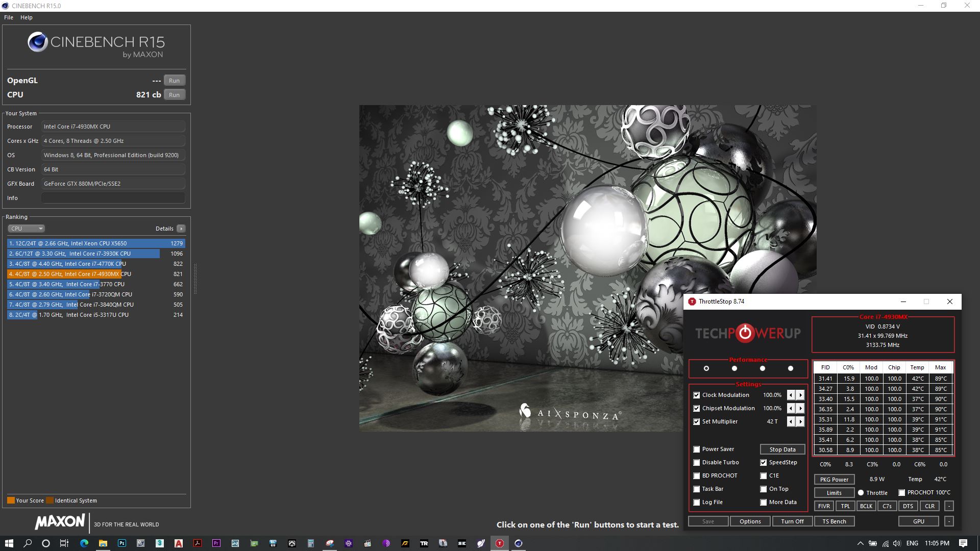This screenshot has height=551, width=980.
Task: Open Task View on the taskbar
Action: coord(64,543)
